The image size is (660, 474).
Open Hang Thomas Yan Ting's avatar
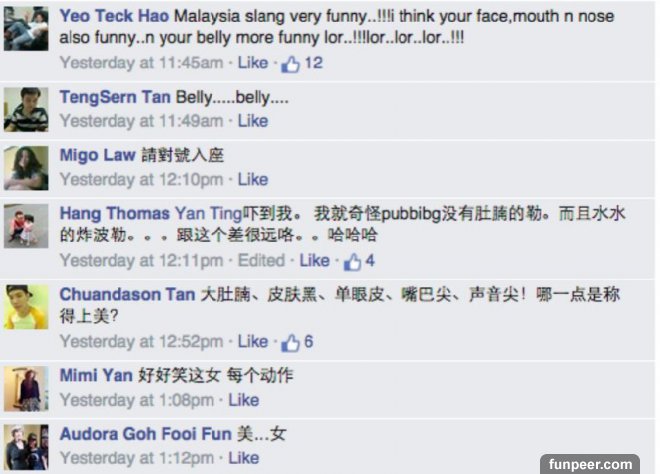[26, 226]
